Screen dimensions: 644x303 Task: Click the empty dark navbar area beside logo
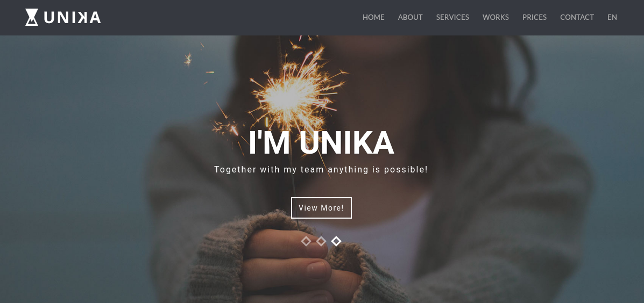pyautogui.click(x=230, y=18)
